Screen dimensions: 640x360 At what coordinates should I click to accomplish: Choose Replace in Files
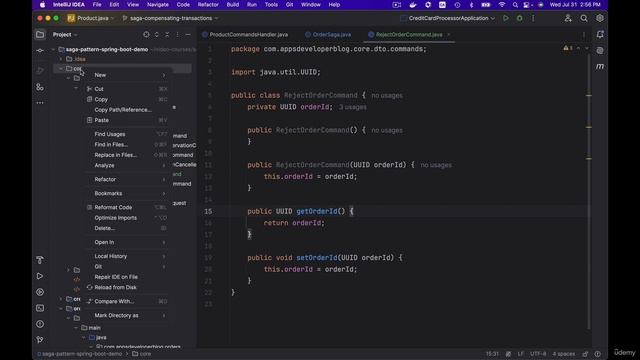point(127,155)
